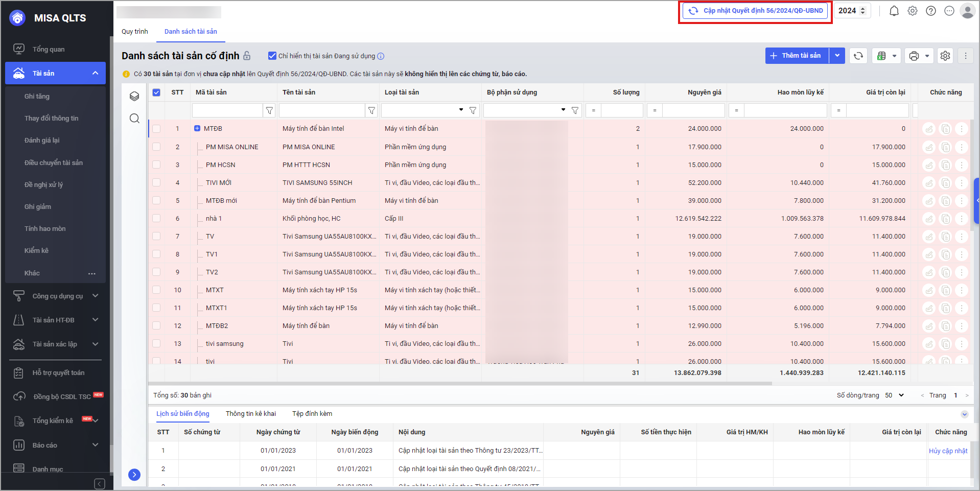The height and width of the screenshot is (491, 980).
Task: Open the table settings gear icon
Action: coord(945,56)
